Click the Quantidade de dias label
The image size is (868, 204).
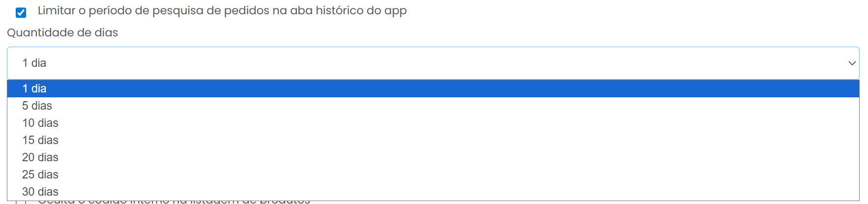point(62,32)
